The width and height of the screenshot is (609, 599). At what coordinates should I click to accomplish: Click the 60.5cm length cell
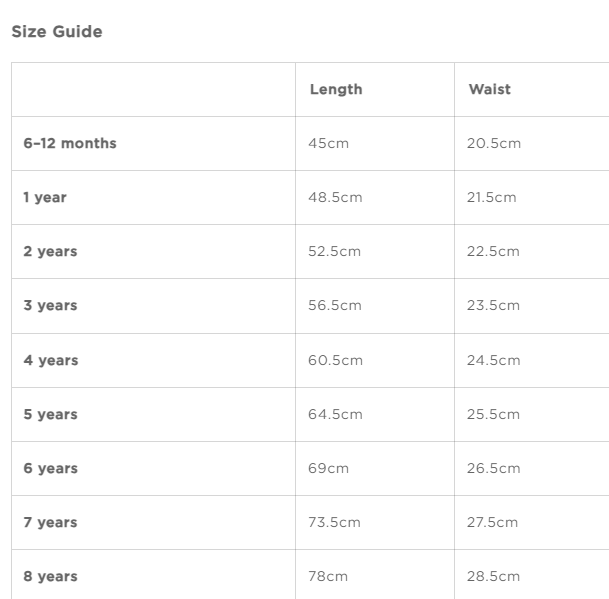point(335,360)
